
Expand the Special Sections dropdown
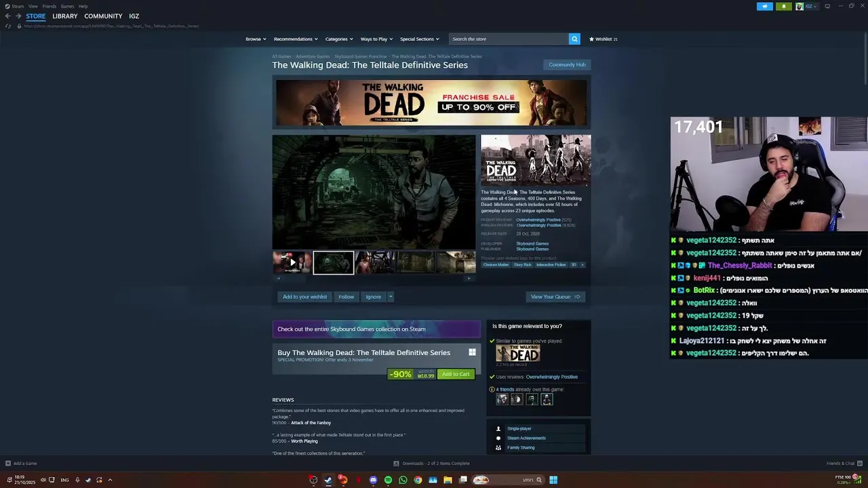[419, 39]
